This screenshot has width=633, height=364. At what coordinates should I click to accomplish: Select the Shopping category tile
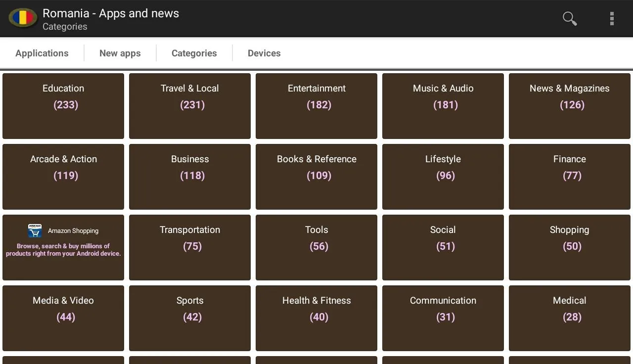pyautogui.click(x=570, y=248)
